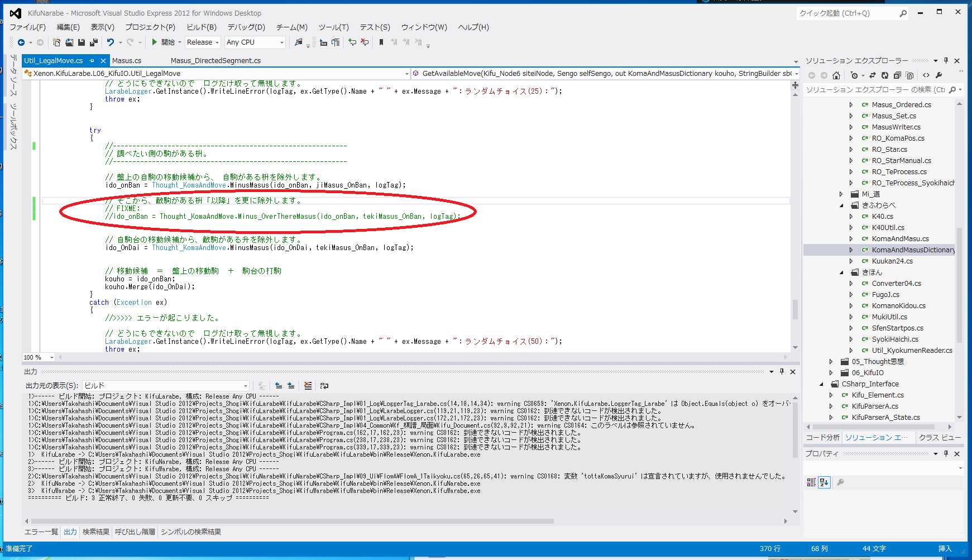This screenshot has height=560, width=972.
Task: Open the output source ビルド dropdown
Action: pyautogui.click(x=166, y=386)
